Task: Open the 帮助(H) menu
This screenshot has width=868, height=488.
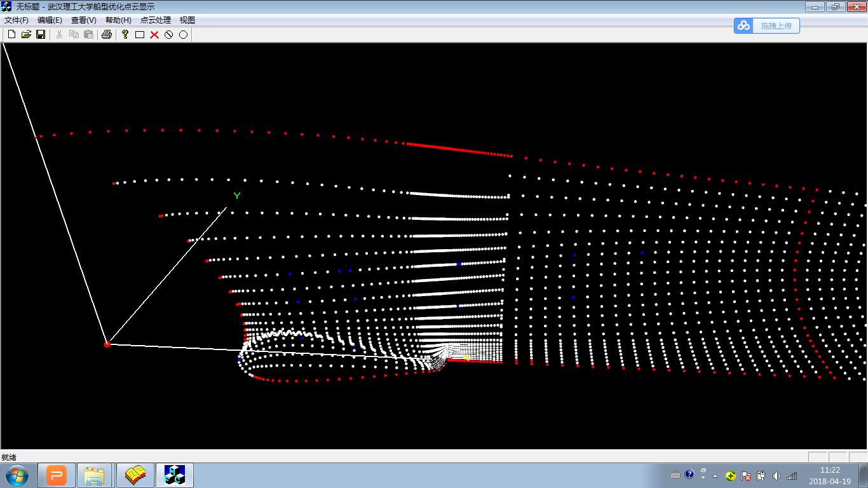Action: click(x=118, y=20)
